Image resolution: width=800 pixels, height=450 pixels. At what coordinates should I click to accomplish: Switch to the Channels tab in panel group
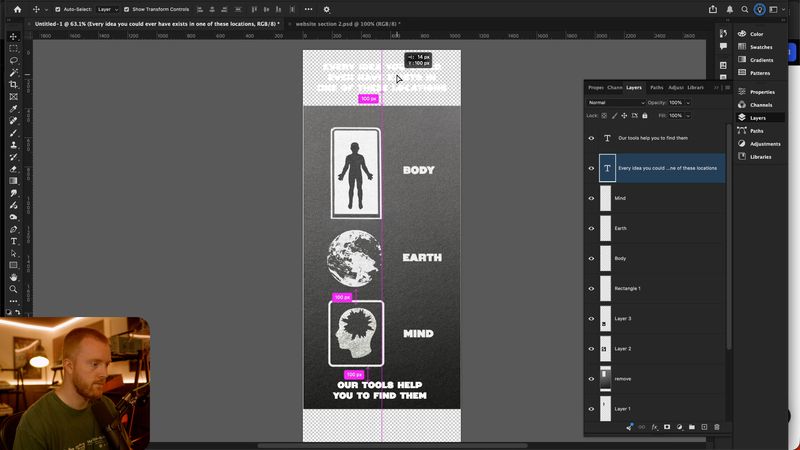pyautogui.click(x=615, y=88)
